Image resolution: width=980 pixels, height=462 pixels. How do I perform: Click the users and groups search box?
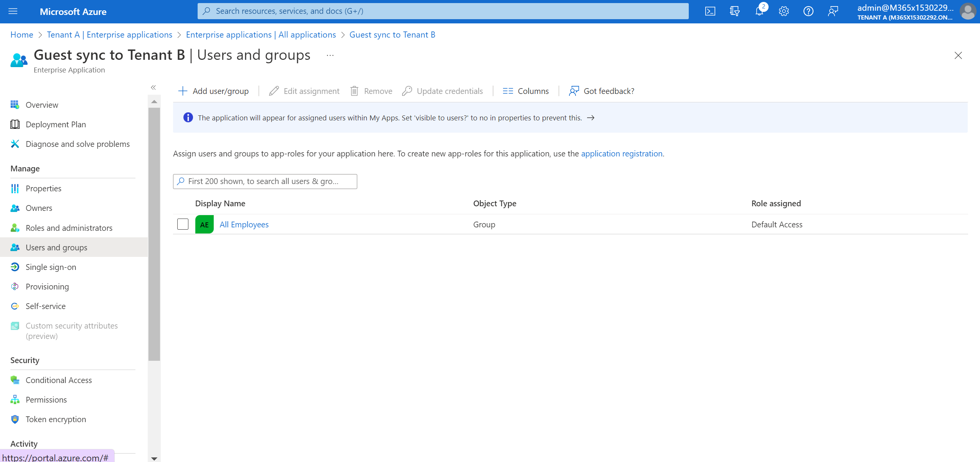point(265,181)
